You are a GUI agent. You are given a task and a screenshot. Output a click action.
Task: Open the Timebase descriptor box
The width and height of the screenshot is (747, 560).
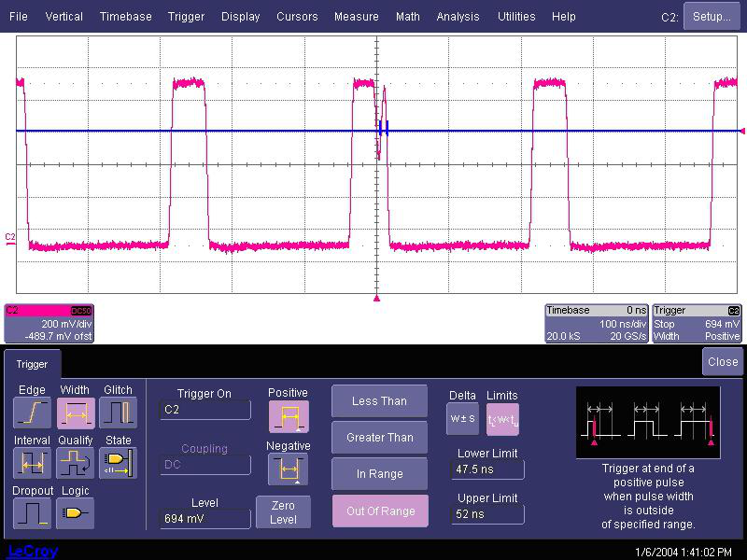pyautogui.click(x=596, y=323)
